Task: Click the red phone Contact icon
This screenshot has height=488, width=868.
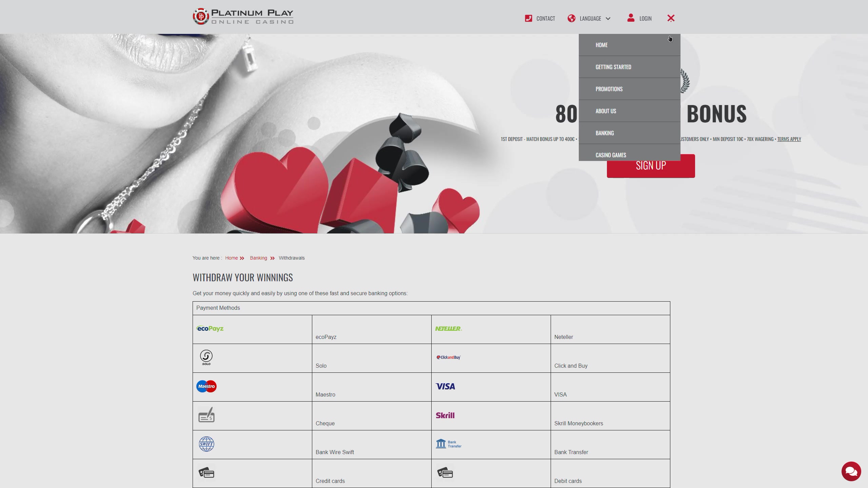Action: (x=528, y=18)
